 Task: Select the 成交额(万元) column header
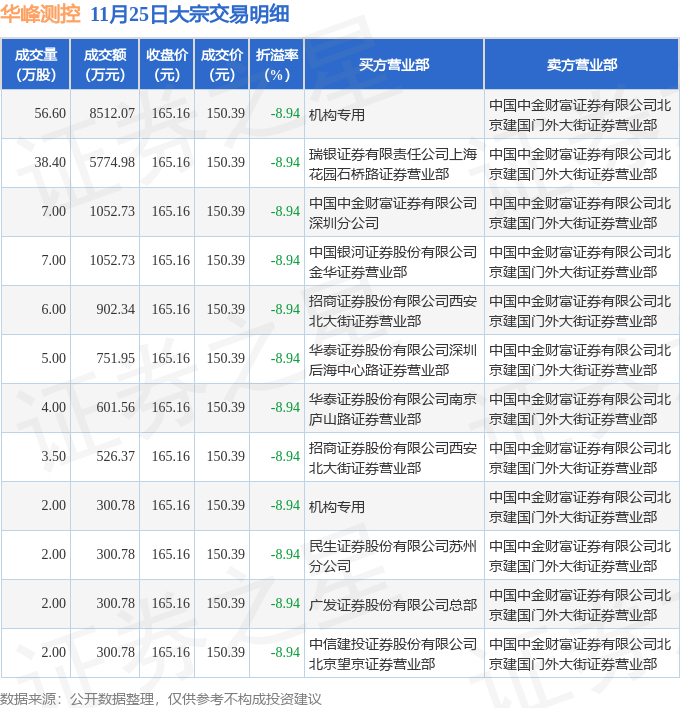pyautogui.click(x=105, y=64)
